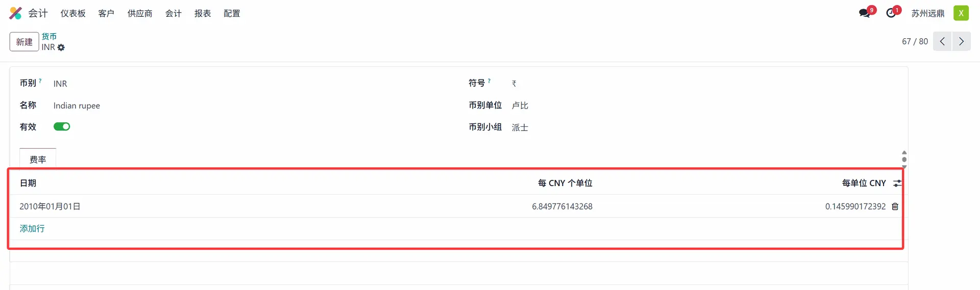Click the green user avatar X

point(961,13)
